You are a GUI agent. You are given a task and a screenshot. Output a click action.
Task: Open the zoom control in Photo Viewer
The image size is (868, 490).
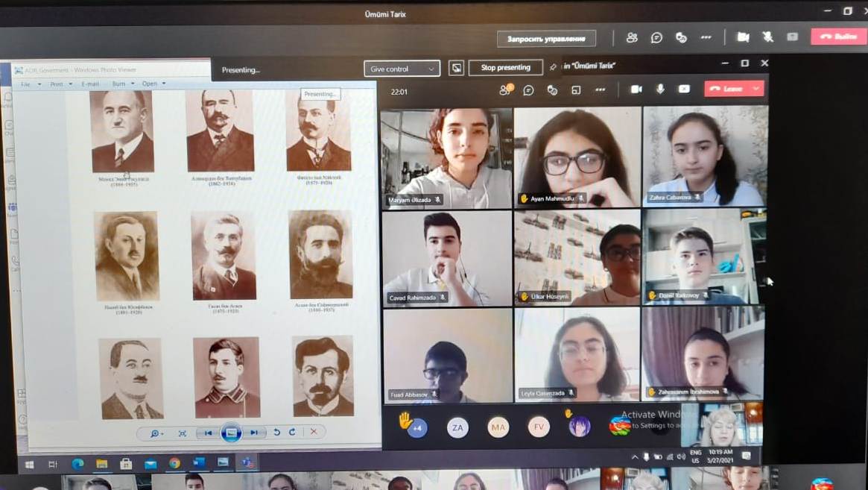coord(156,433)
